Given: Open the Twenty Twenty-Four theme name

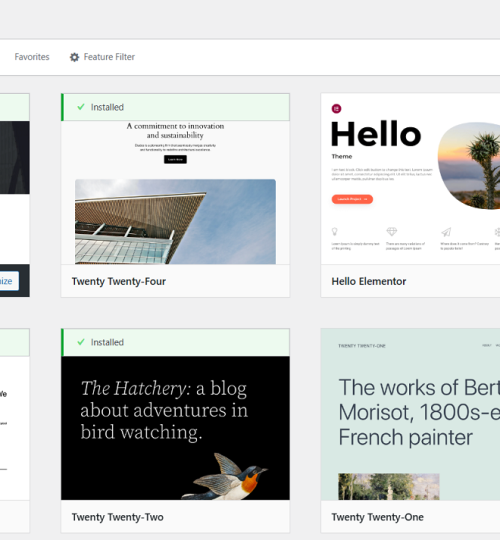Looking at the screenshot, I should coord(119,281).
